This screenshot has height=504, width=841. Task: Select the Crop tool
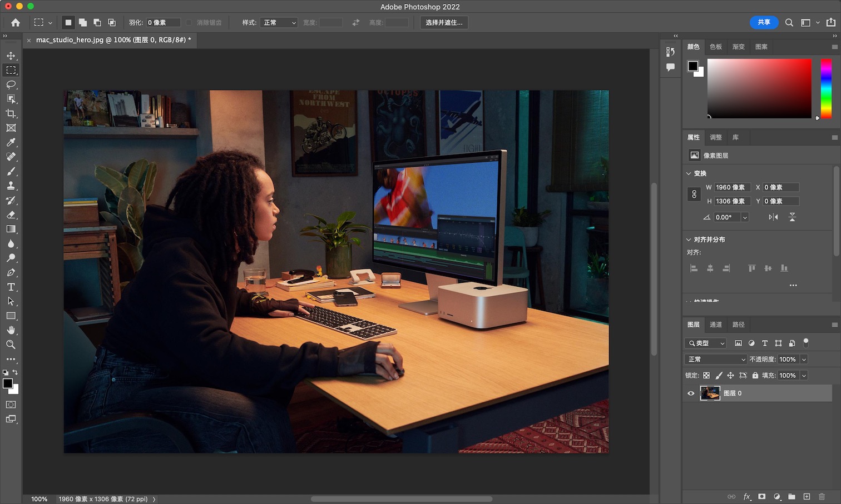tap(11, 113)
